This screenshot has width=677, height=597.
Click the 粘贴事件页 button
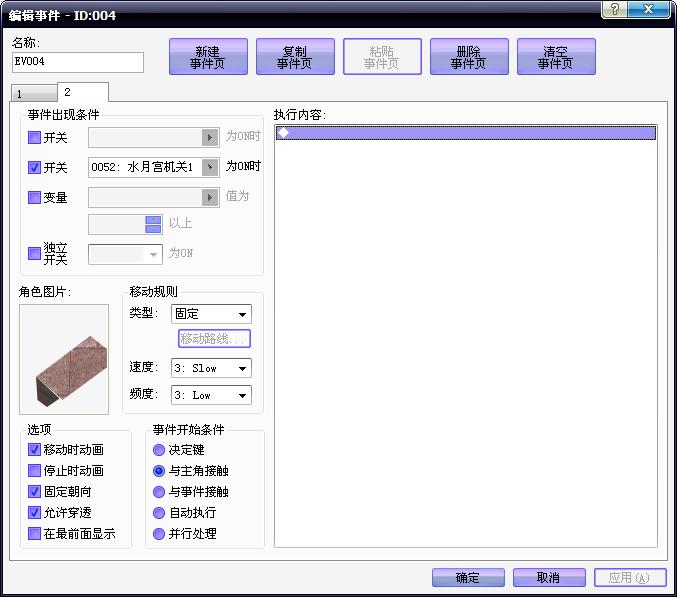(x=382, y=57)
